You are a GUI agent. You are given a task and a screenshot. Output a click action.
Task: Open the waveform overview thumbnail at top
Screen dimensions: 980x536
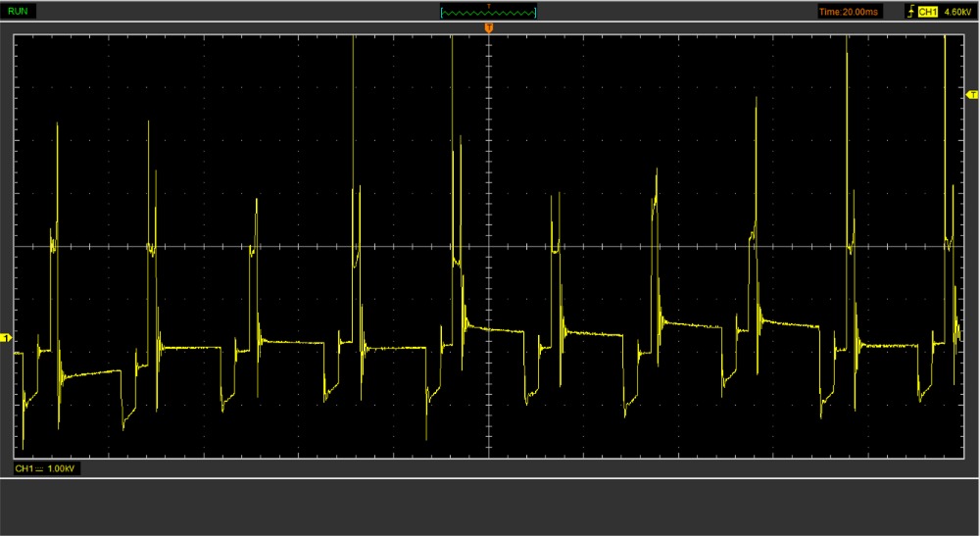(489, 12)
